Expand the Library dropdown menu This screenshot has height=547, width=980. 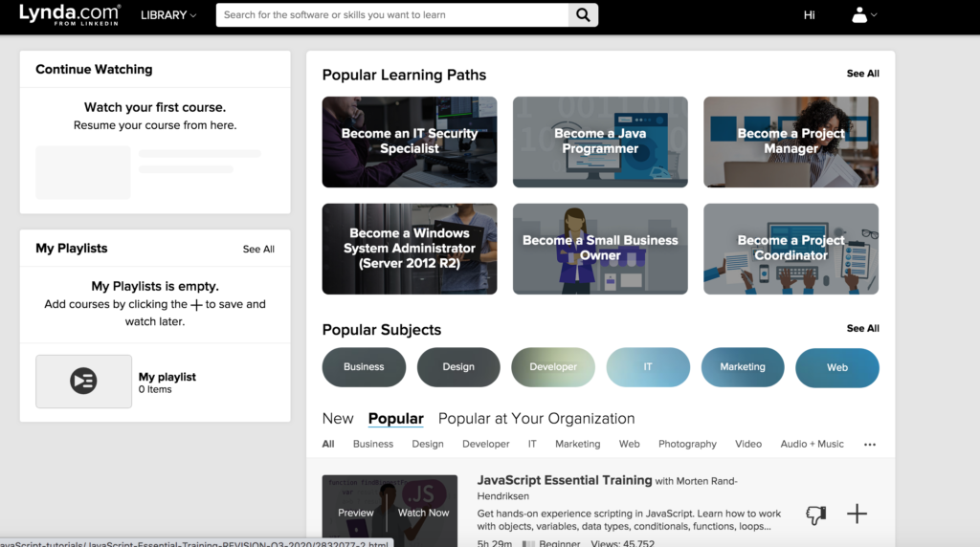pyautogui.click(x=168, y=15)
